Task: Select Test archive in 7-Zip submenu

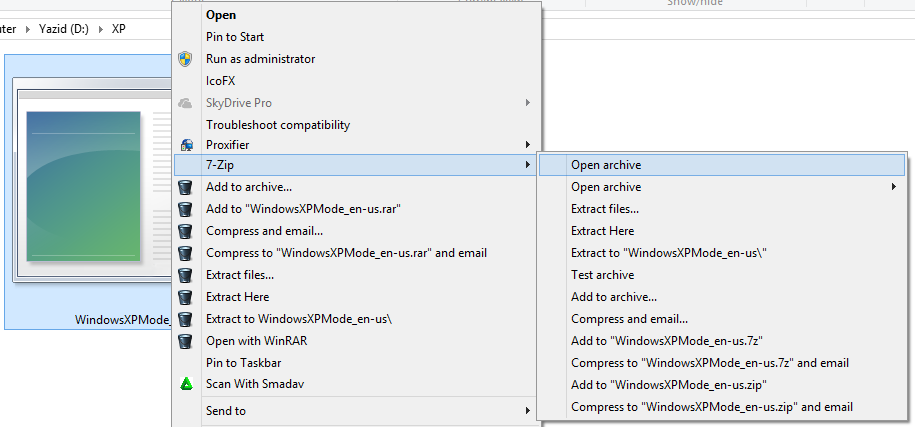Action: click(602, 275)
